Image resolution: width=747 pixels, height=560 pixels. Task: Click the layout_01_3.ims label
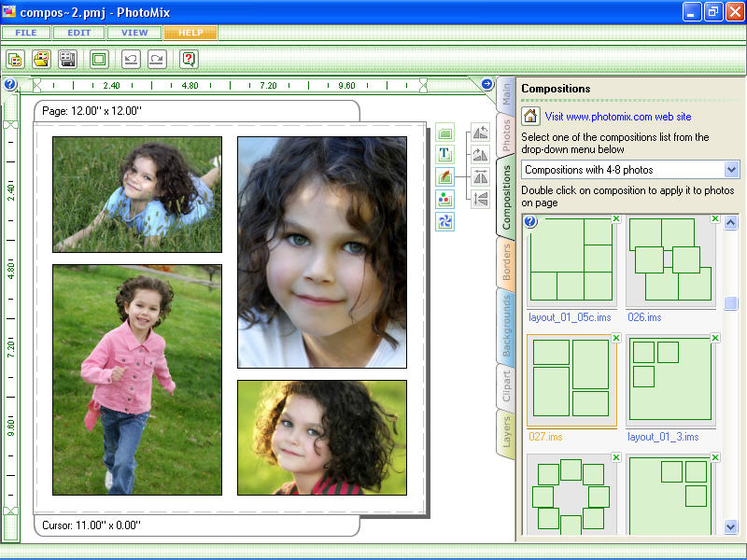click(663, 436)
